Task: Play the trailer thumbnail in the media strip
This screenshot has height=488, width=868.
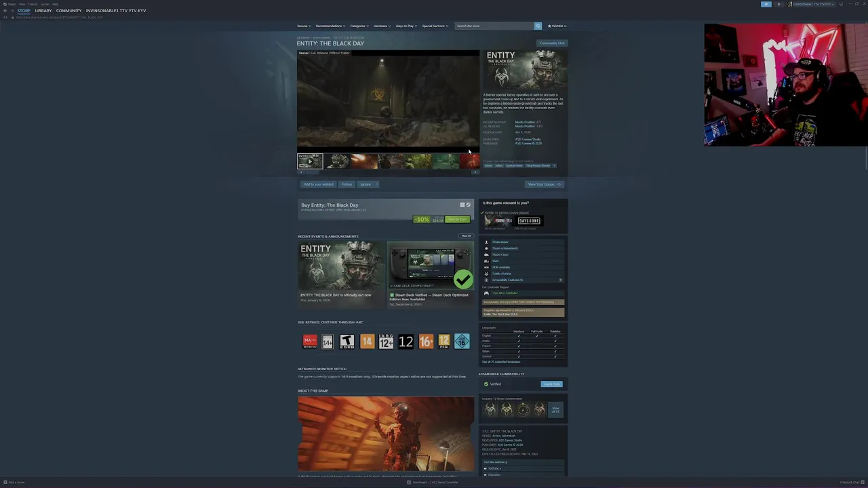Action: (x=310, y=161)
